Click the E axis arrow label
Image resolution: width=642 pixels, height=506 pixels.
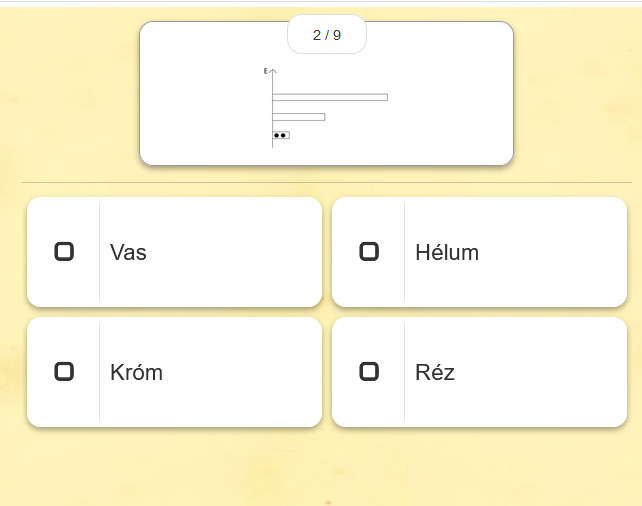(266, 71)
